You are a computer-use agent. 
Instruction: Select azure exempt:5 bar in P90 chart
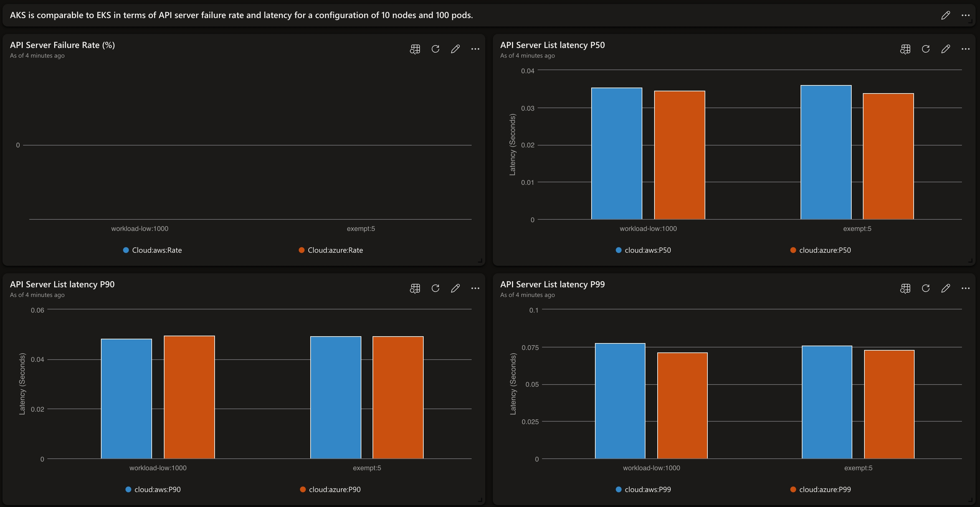398,398
